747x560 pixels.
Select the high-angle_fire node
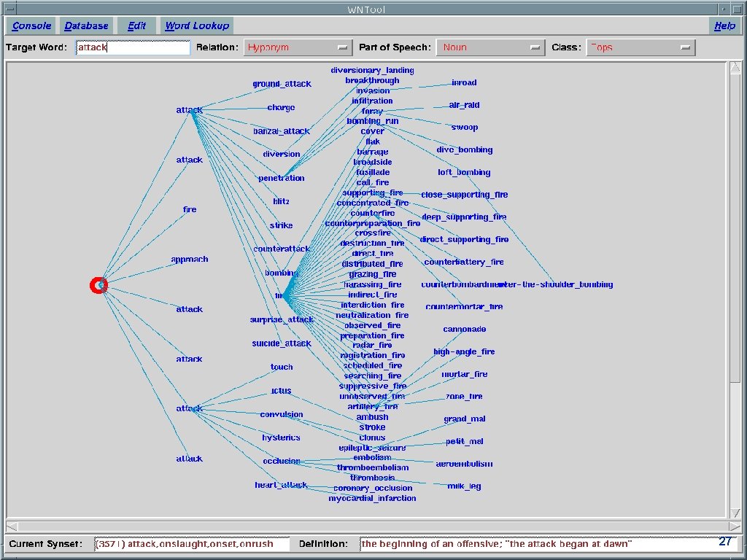click(x=465, y=352)
